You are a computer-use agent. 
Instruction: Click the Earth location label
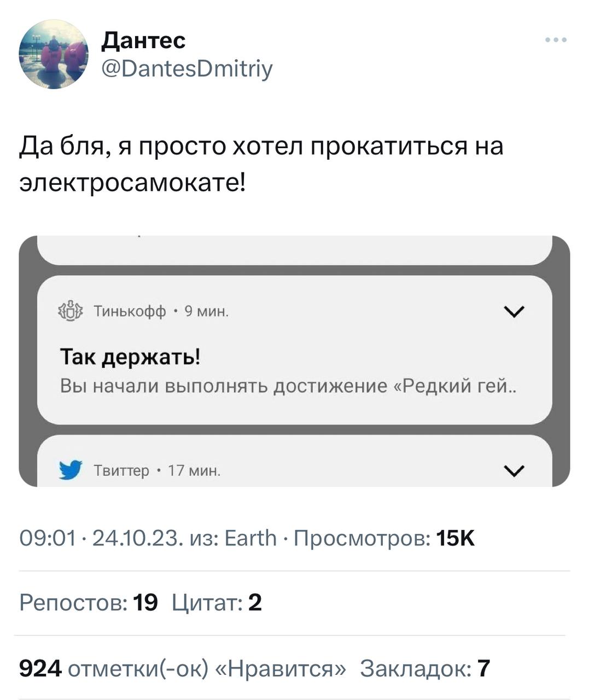pos(250,539)
